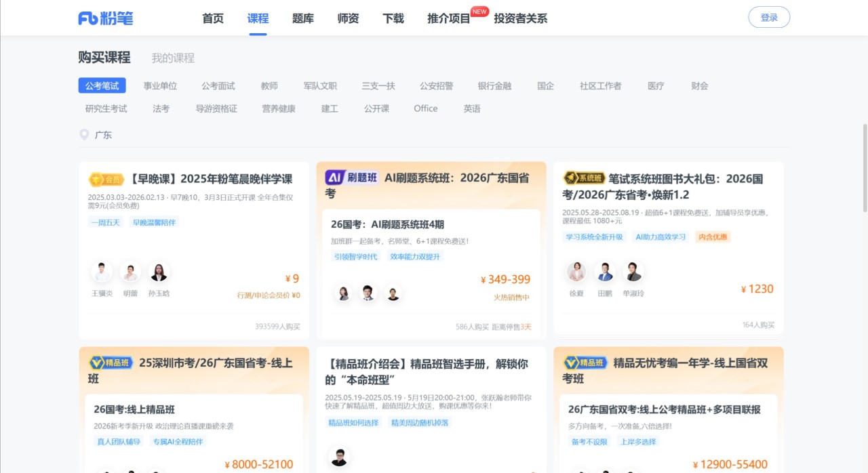Select the 医疗 category
The height and width of the screenshot is (473, 868).
click(656, 86)
